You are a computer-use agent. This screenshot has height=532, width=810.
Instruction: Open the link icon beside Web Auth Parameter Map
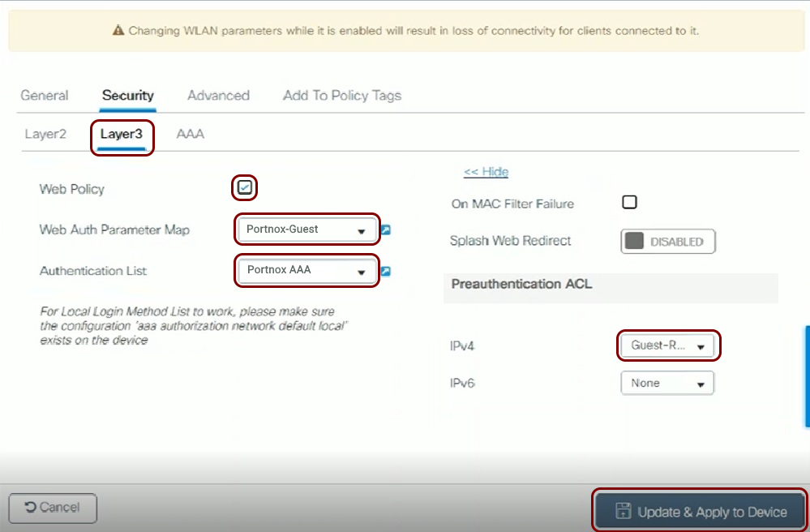coord(386,230)
